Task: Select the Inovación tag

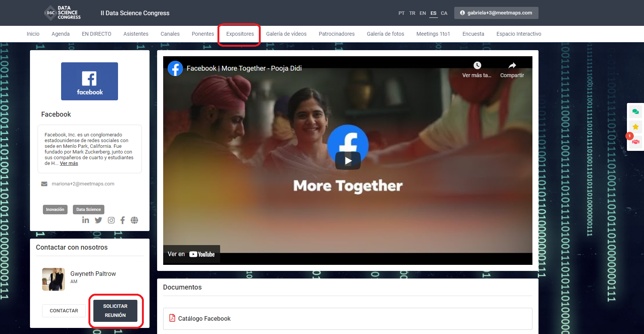Action: (55, 209)
